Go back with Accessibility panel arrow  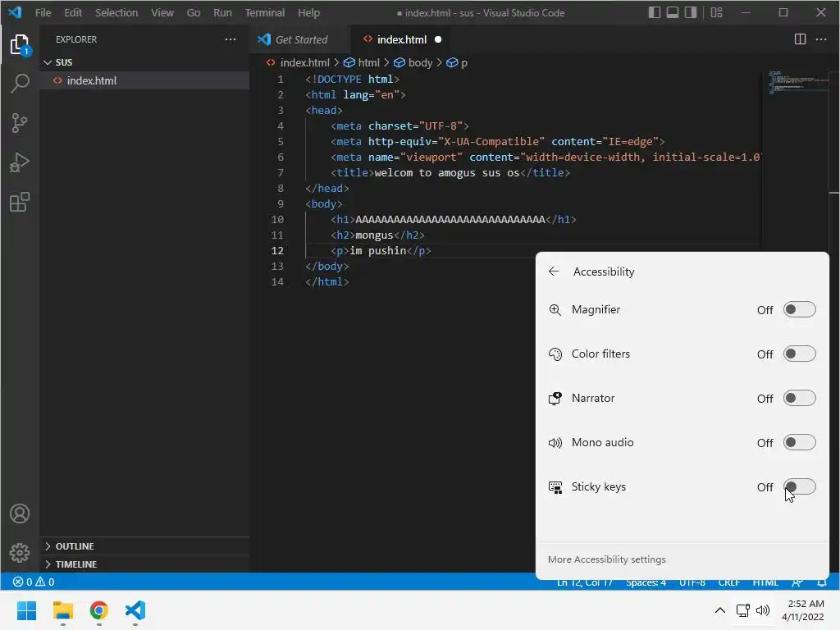pyautogui.click(x=554, y=272)
